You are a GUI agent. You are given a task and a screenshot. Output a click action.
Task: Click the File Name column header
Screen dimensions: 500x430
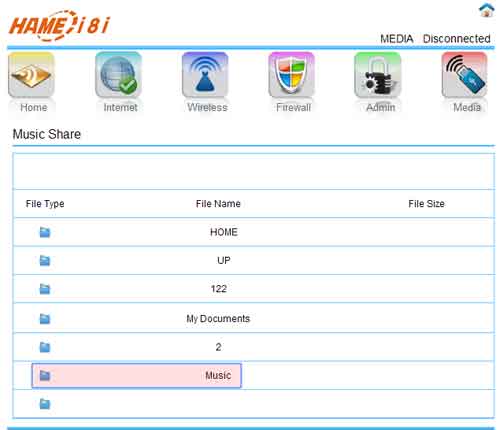pyautogui.click(x=218, y=204)
